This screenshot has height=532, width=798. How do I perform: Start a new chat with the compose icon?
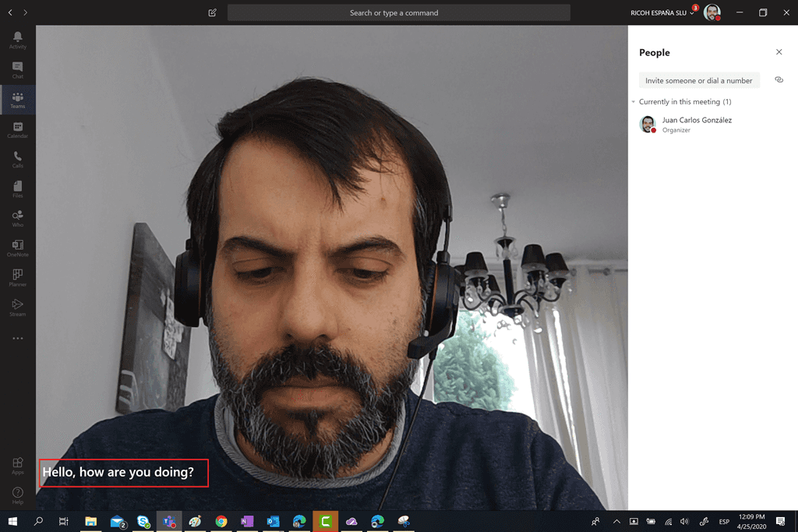click(x=212, y=12)
